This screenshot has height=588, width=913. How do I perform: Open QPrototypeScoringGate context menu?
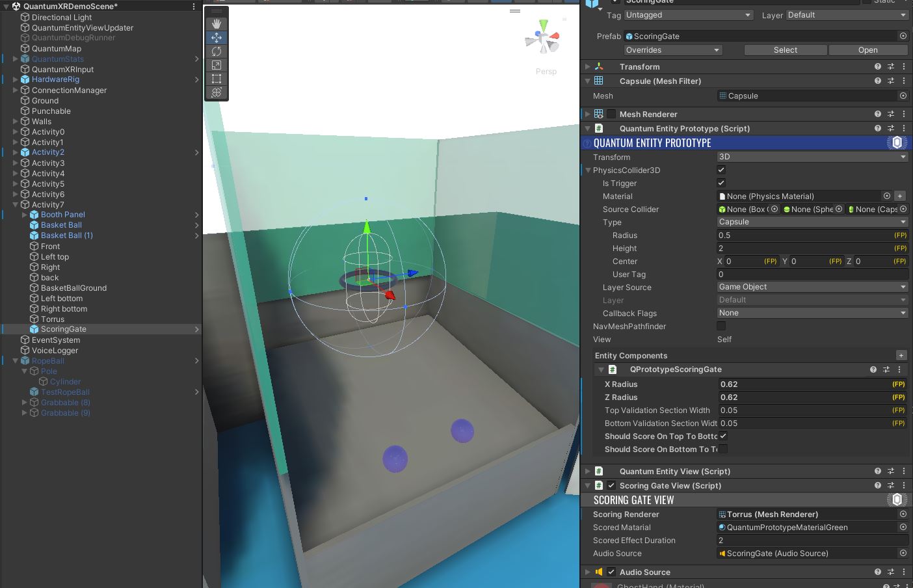899,369
